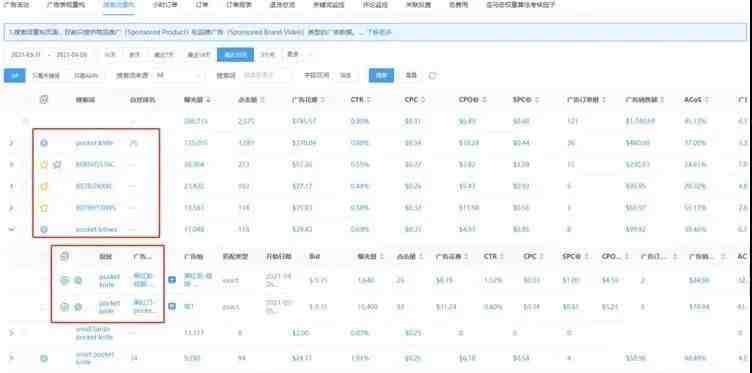Image resolution: width=752 pixels, height=373 pixels.
Task: Click blue icon in pocket knife row
Action: [44, 143]
